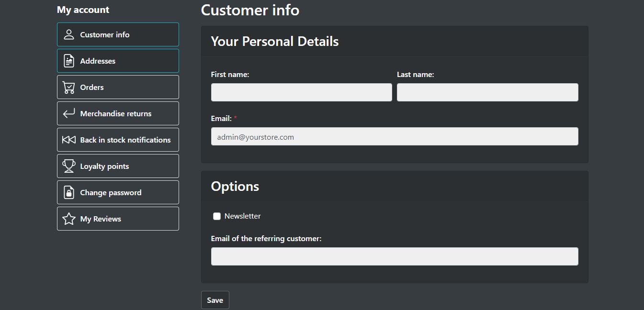This screenshot has height=310, width=644.
Task: Open Orders label in account menu
Action: pos(92,87)
